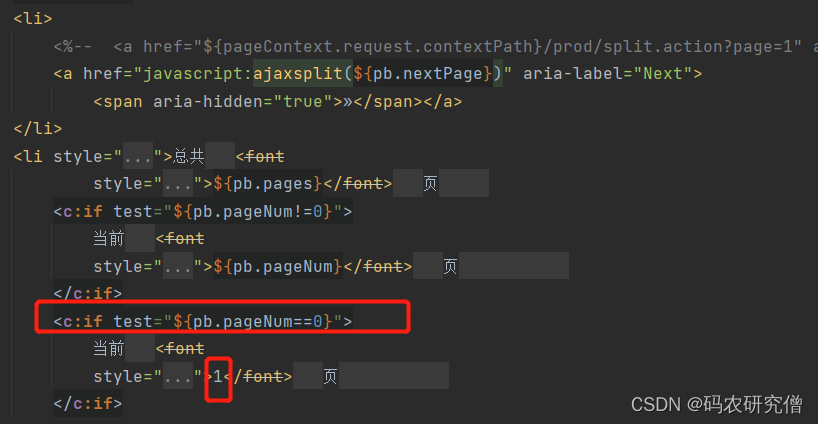Click the last closing </c:if> tag
The width and height of the screenshot is (818, 424).
tap(88, 403)
